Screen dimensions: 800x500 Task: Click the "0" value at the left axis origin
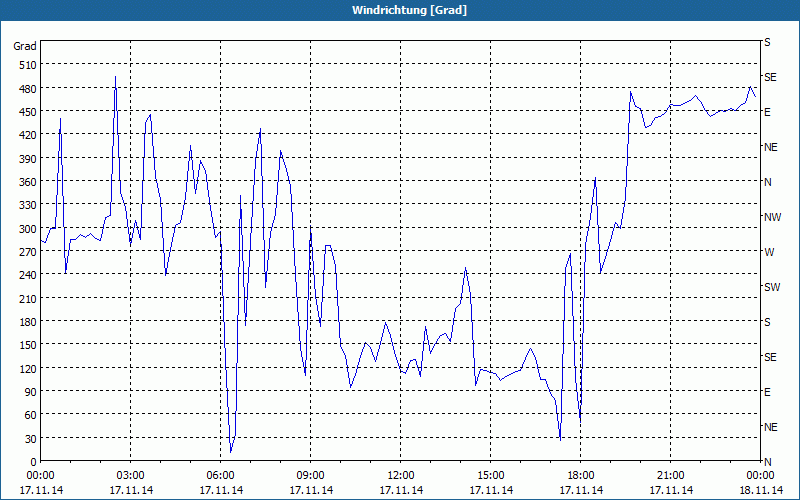(x=34, y=462)
